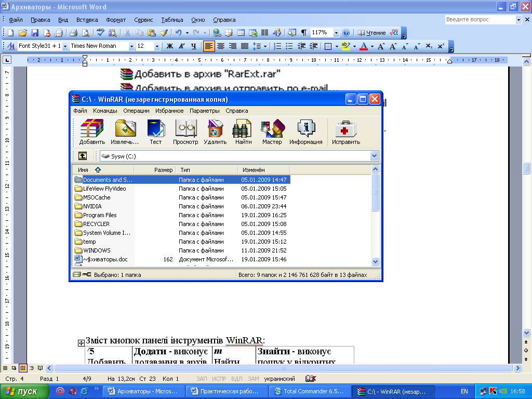
Task: Apply red font color A button
Action: pos(364,46)
